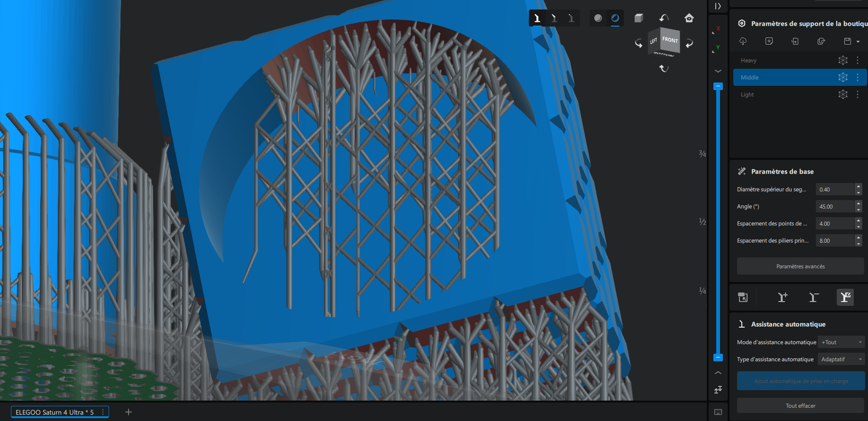868x421 pixels.
Task: Toggle the first support display mode
Action: coord(537,18)
